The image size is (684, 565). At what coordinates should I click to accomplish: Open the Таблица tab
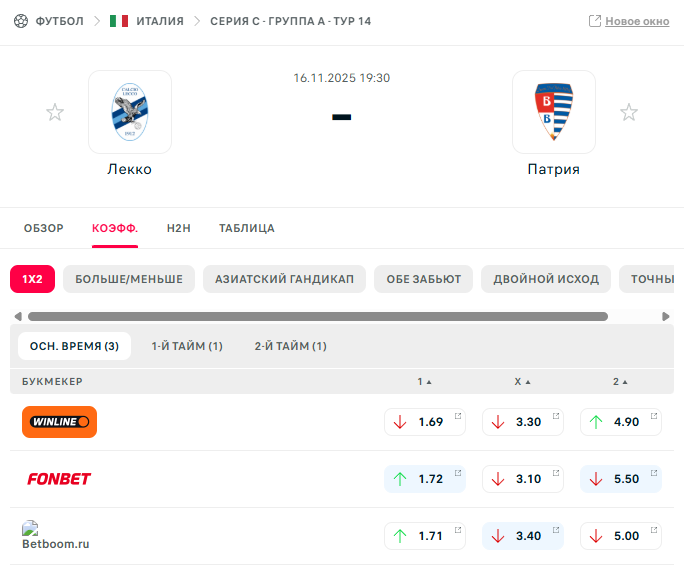(247, 228)
